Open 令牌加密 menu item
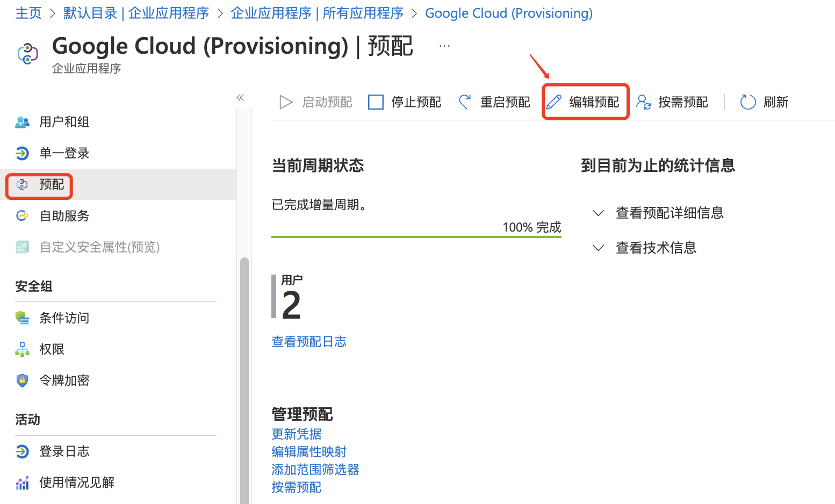 64,380
